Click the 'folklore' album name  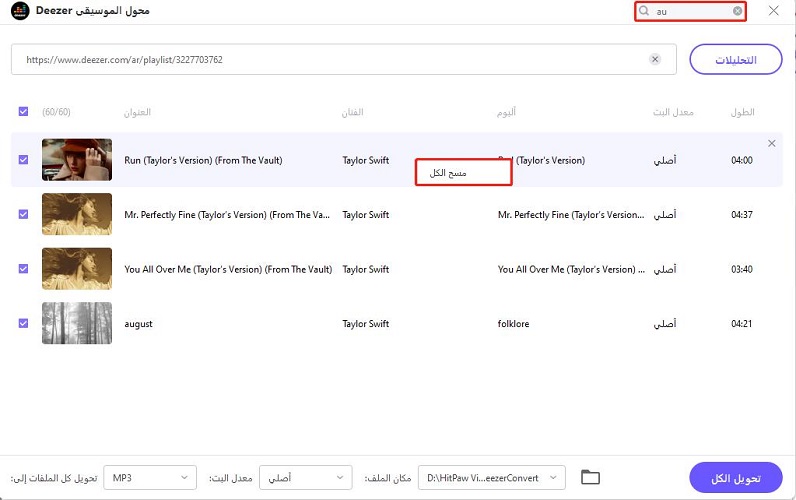(513, 324)
